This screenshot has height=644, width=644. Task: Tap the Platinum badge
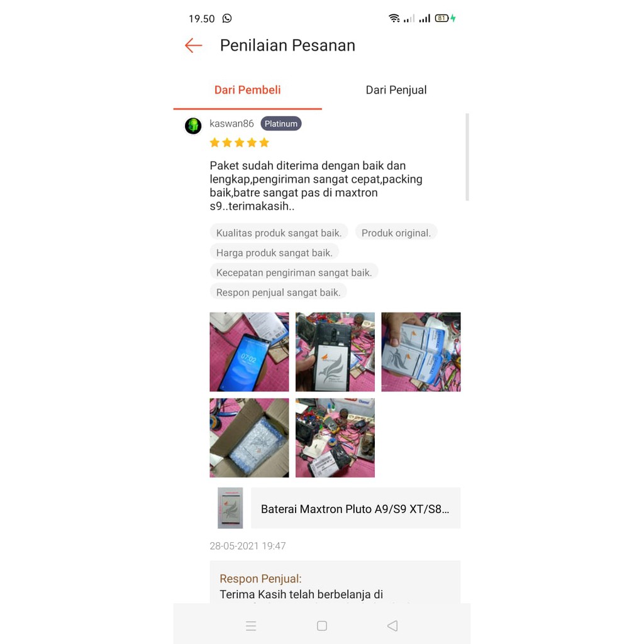[x=281, y=124]
